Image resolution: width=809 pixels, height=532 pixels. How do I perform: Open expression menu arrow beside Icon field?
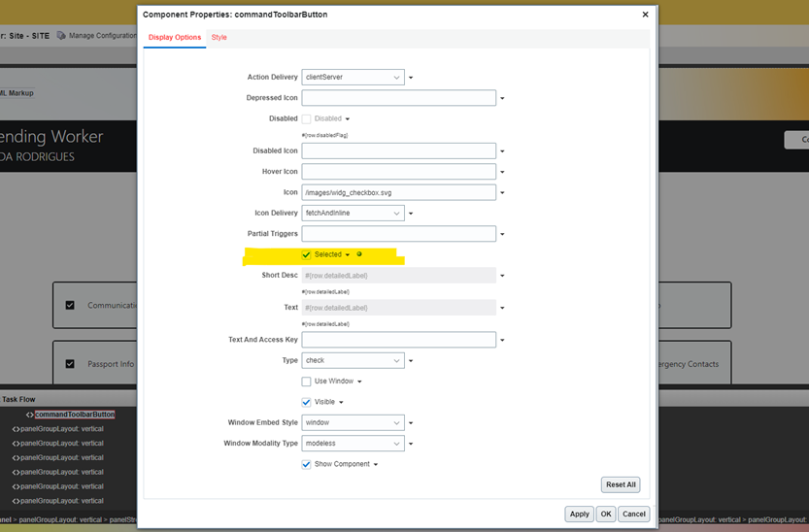click(502, 193)
